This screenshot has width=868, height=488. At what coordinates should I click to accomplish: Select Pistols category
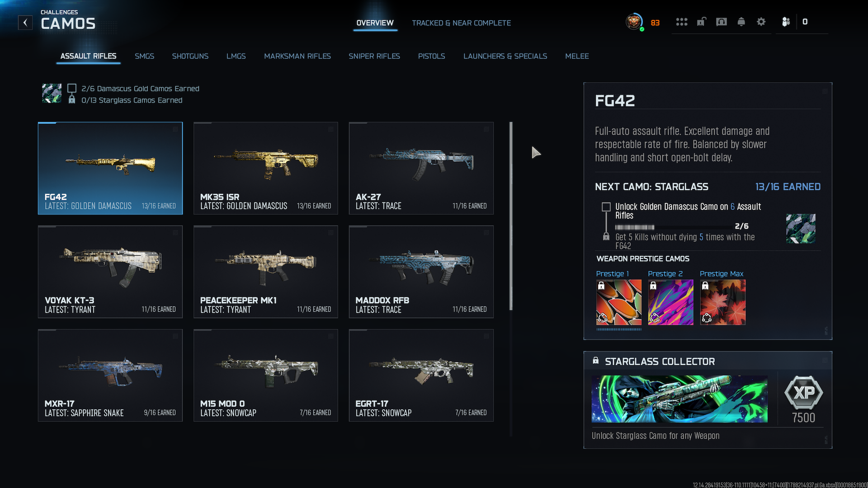tap(432, 56)
